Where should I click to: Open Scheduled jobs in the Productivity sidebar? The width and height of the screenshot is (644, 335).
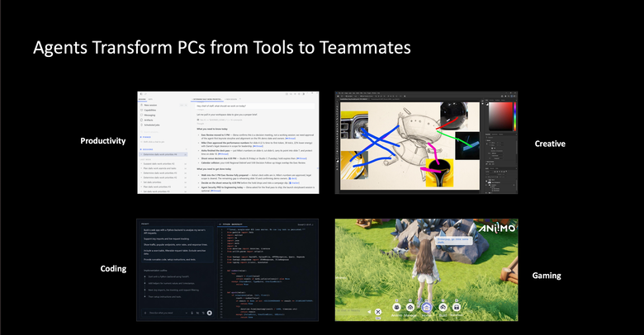coord(152,125)
